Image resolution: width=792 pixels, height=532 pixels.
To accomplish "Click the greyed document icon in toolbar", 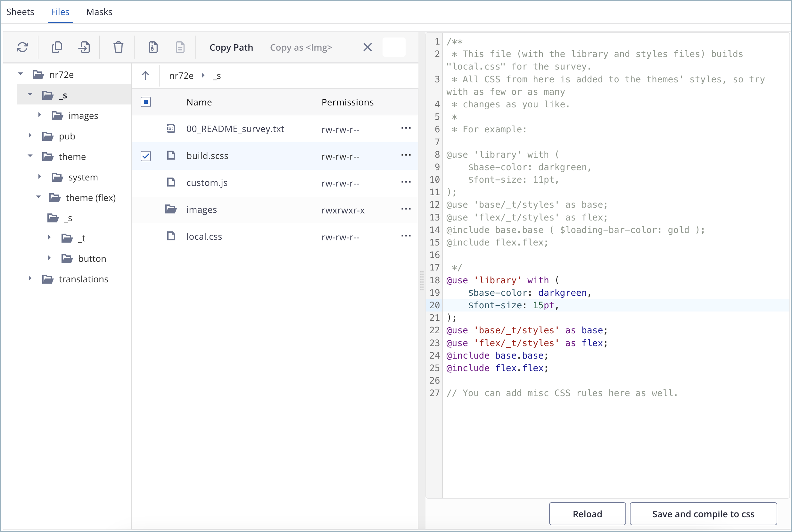I will tap(180, 47).
